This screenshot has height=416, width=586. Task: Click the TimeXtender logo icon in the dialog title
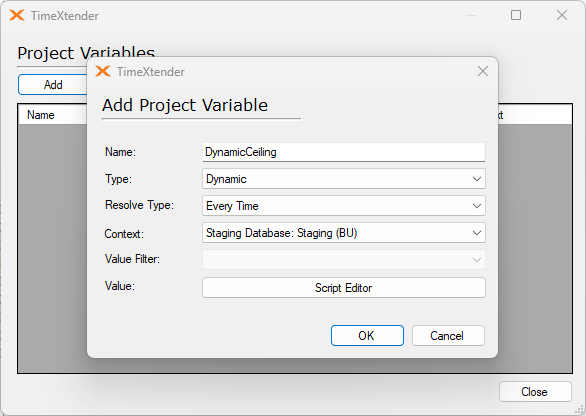(x=102, y=71)
